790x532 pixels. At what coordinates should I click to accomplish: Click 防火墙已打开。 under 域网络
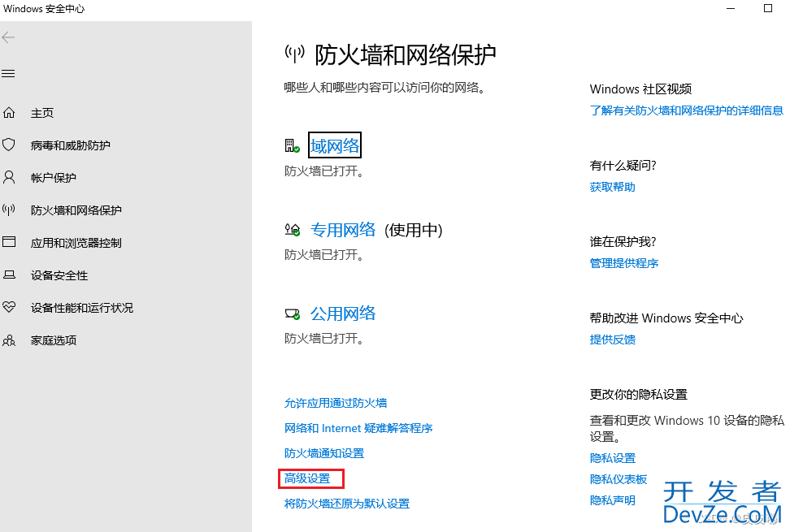tap(324, 171)
